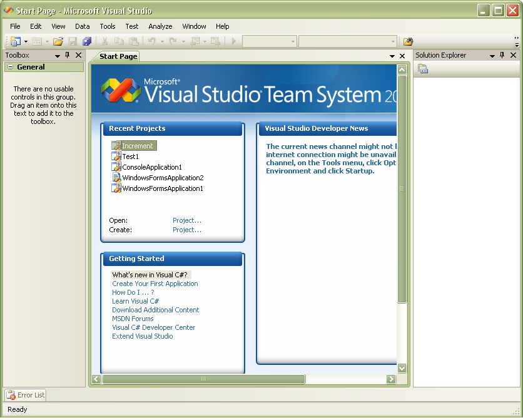Open the Navigate Backward dropdown arrow
Image resolution: width=523 pixels, height=420 pixels.
(x=205, y=41)
